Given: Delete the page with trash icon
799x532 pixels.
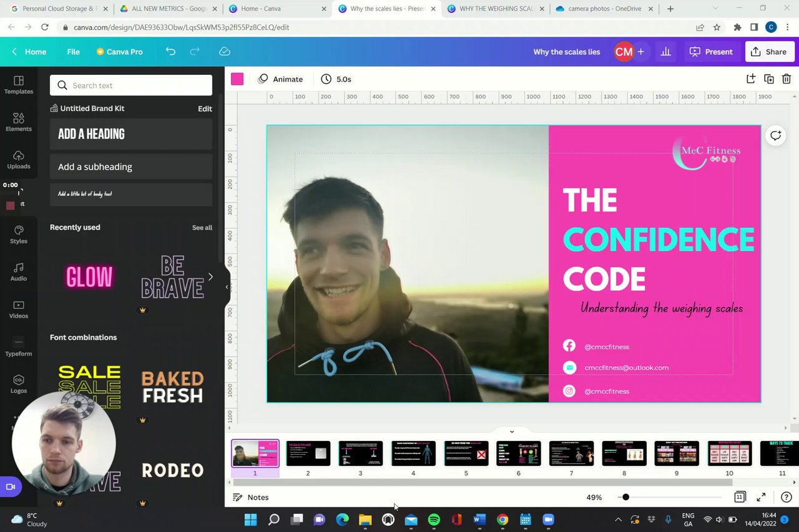Looking at the screenshot, I should tap(787, 79).
